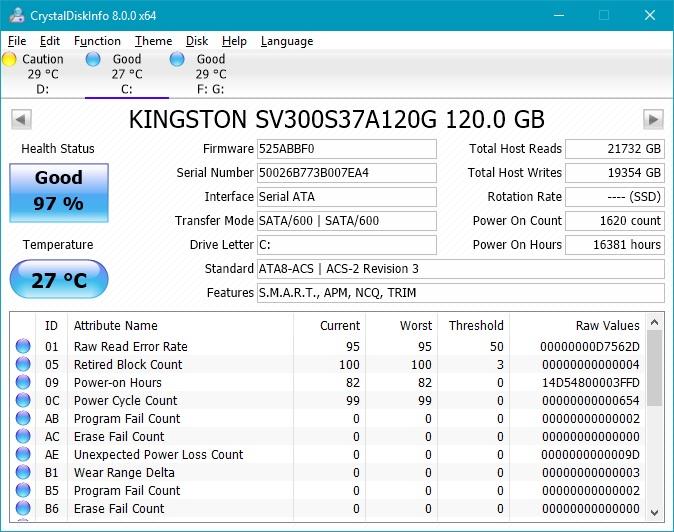Click the status orb for Retired Block Count

(23, 364)
